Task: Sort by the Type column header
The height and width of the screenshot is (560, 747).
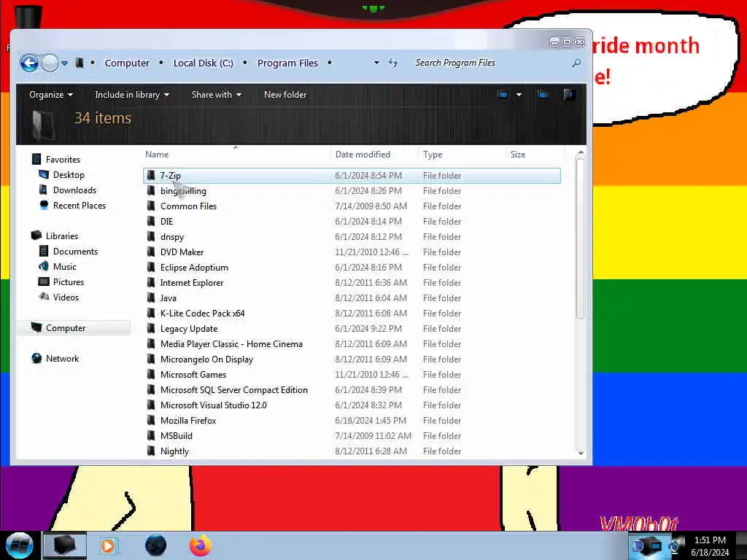Action: (433, 155)
